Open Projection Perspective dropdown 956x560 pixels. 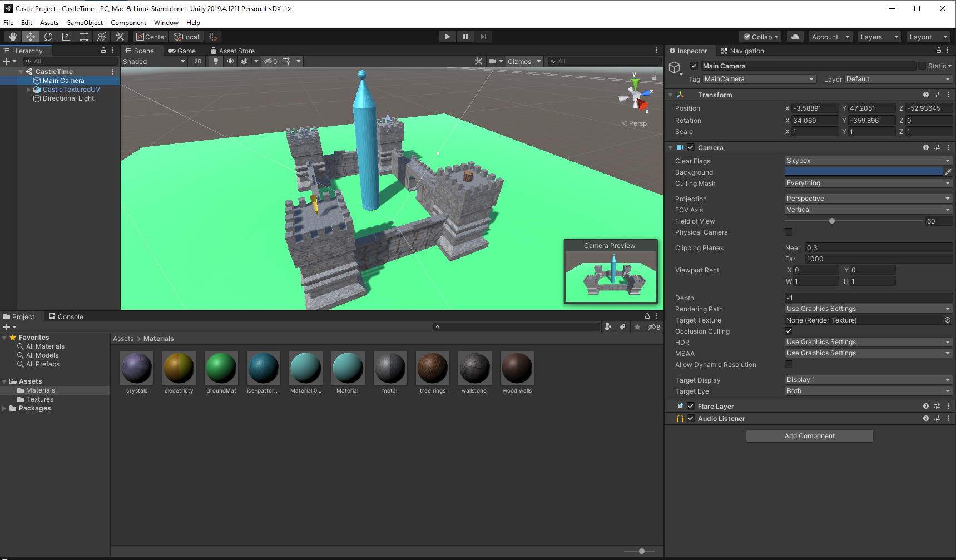(868, 199)
